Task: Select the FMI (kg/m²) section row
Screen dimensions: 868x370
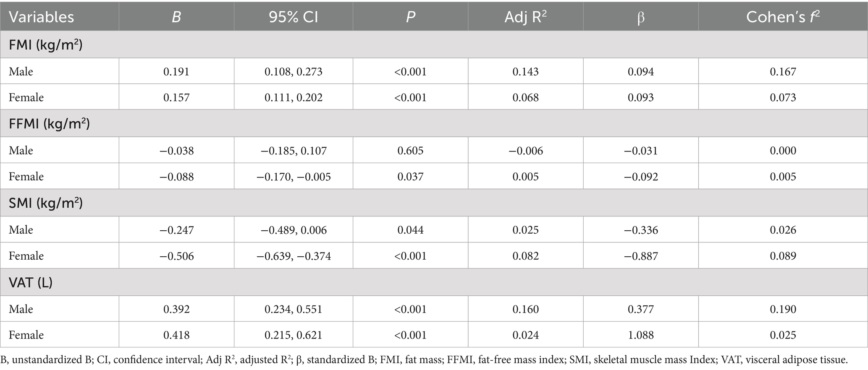Action: click(x=46, y=44)
